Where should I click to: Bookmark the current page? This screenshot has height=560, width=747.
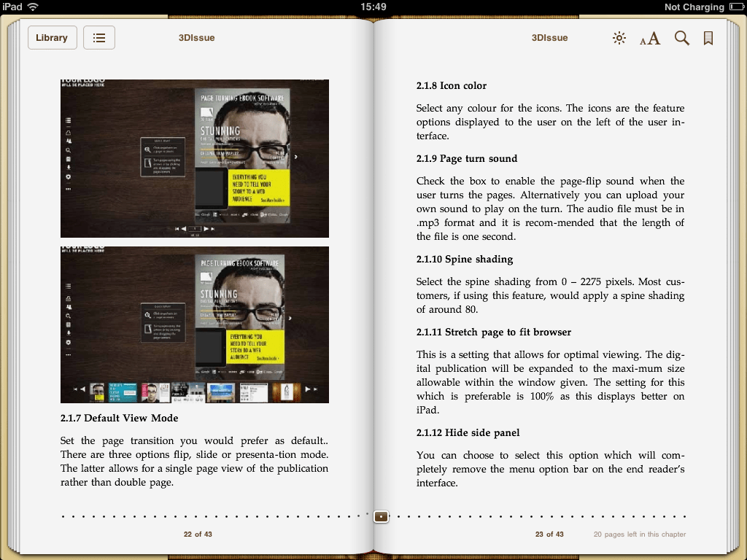708,37
